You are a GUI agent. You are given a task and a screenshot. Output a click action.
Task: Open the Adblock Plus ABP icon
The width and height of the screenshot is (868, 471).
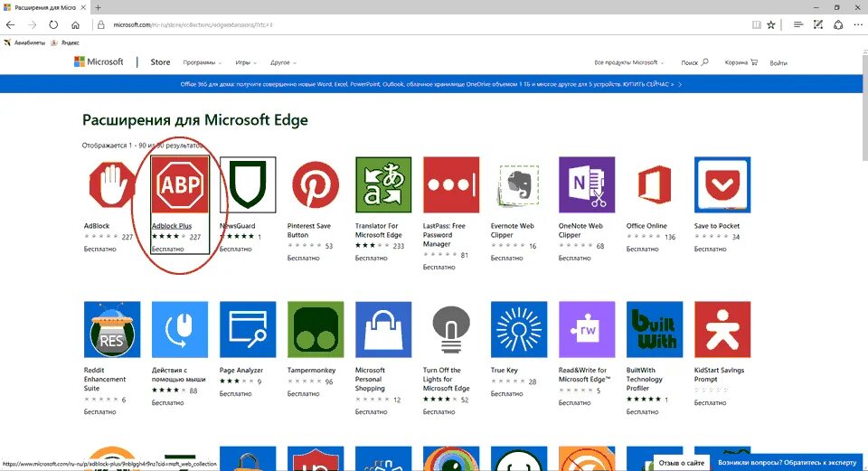[x=180, y=184]
